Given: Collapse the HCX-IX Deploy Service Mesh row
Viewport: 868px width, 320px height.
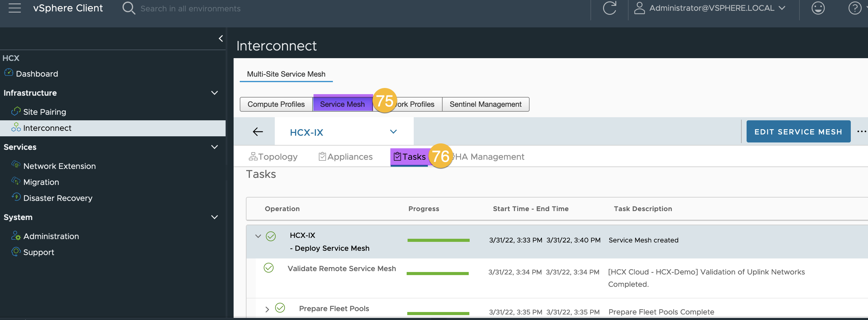Looking at the screenshot, I should 258,236.
